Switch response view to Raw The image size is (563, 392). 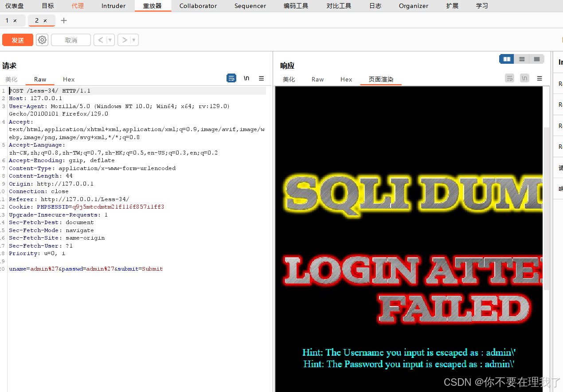click(x=317, y=79)
